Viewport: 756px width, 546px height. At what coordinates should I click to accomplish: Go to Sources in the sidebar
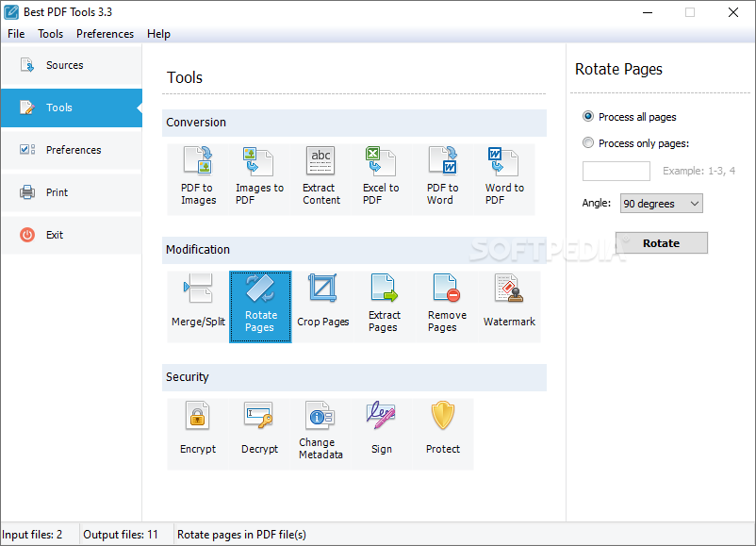(72, 65)
